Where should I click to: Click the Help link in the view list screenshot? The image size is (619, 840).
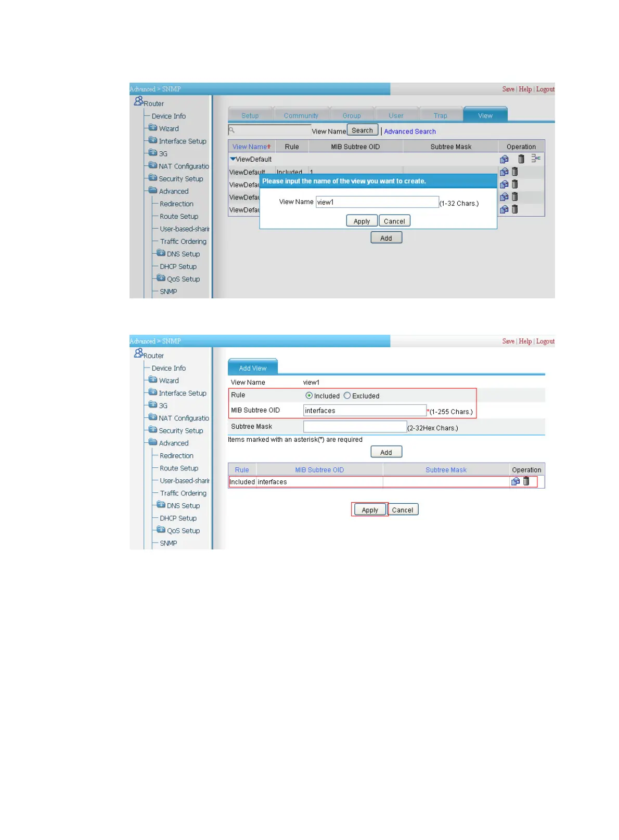[525, 89]
